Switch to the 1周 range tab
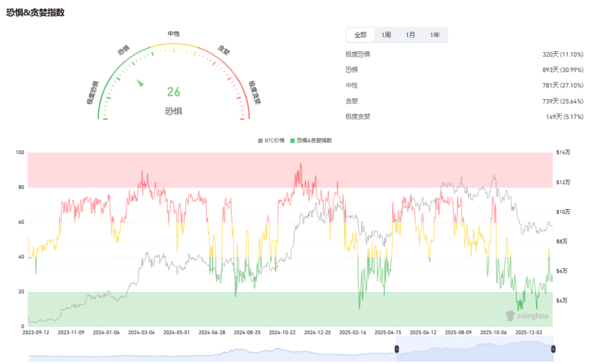The image size is (589, 364). pos(386,35)
